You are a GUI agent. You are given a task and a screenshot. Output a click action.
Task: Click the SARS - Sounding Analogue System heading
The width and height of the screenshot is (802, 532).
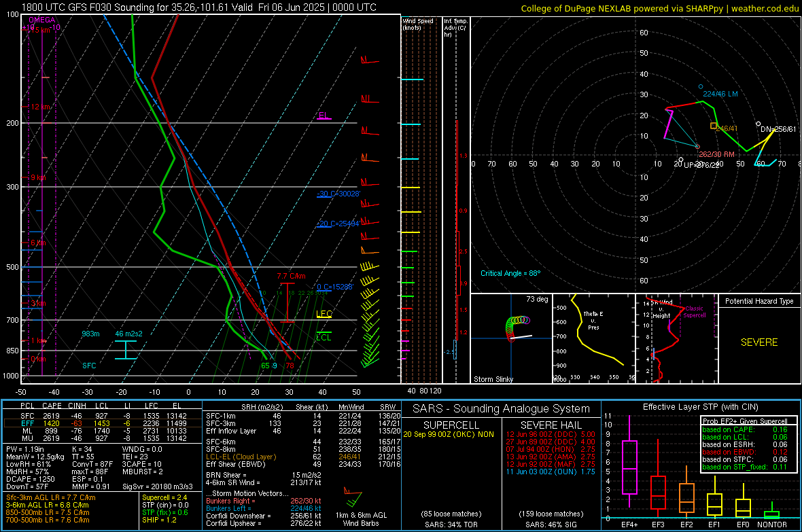tap(501, 409)
